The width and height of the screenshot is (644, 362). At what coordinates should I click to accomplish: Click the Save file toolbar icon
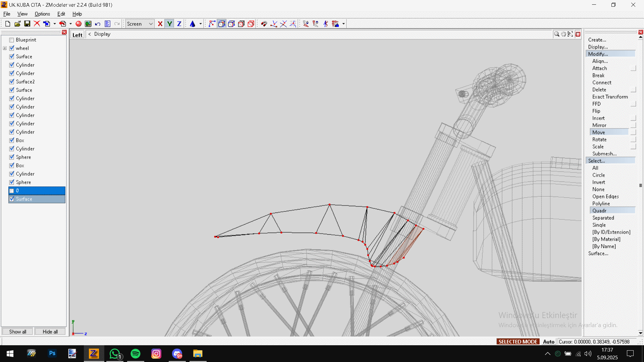point(27,24)
